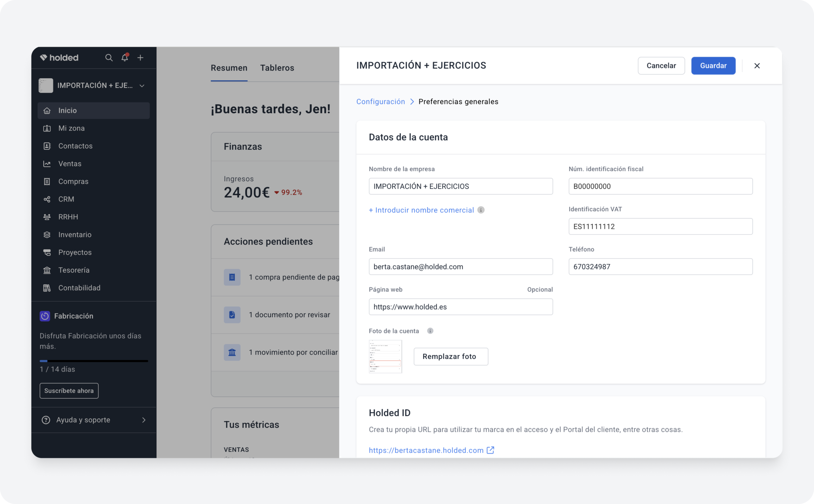Click the breadcrumb chevron arrow

tap(412, 102)
